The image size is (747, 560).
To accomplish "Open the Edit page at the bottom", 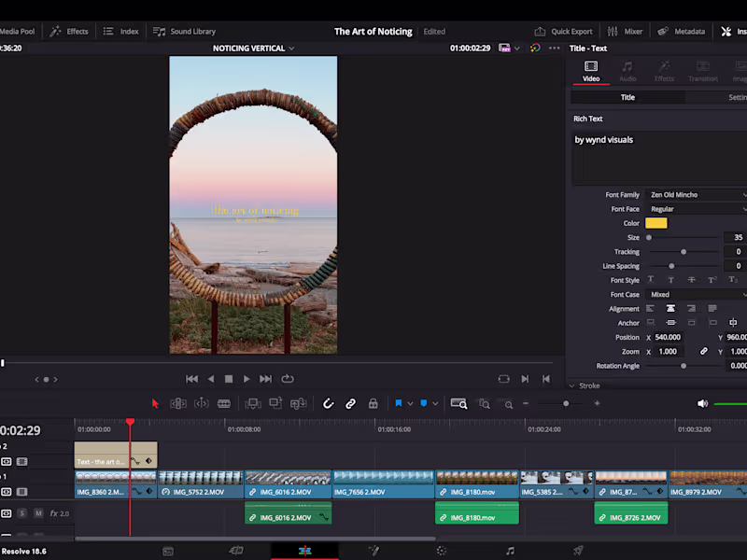I will tap(305, 551).
